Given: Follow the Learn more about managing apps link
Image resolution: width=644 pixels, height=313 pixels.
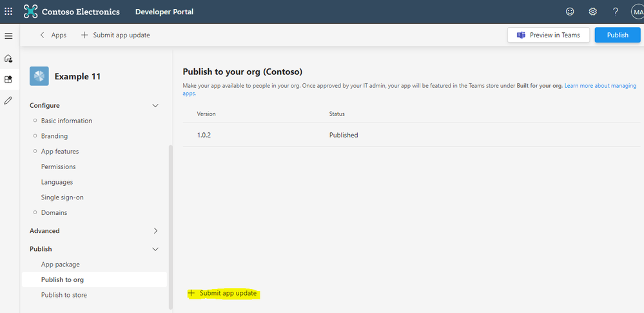Looking at the screenshot, I should coord(600,86).
